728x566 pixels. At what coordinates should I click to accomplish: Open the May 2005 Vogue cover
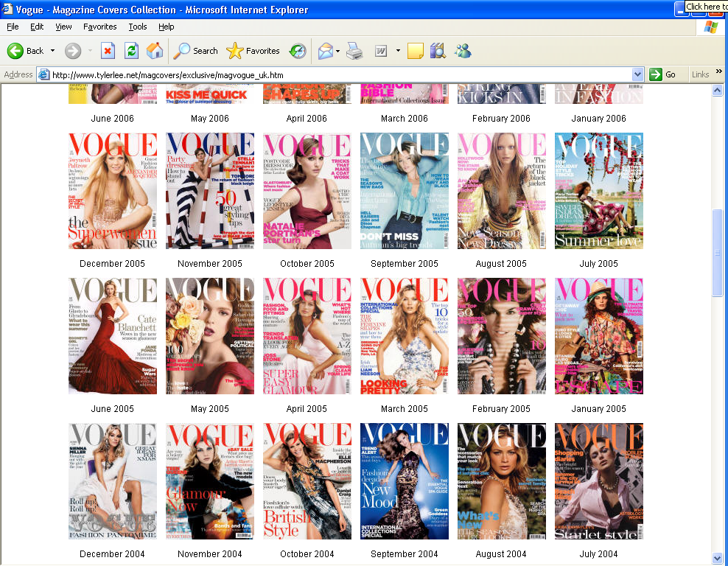(x=210, y=336)
